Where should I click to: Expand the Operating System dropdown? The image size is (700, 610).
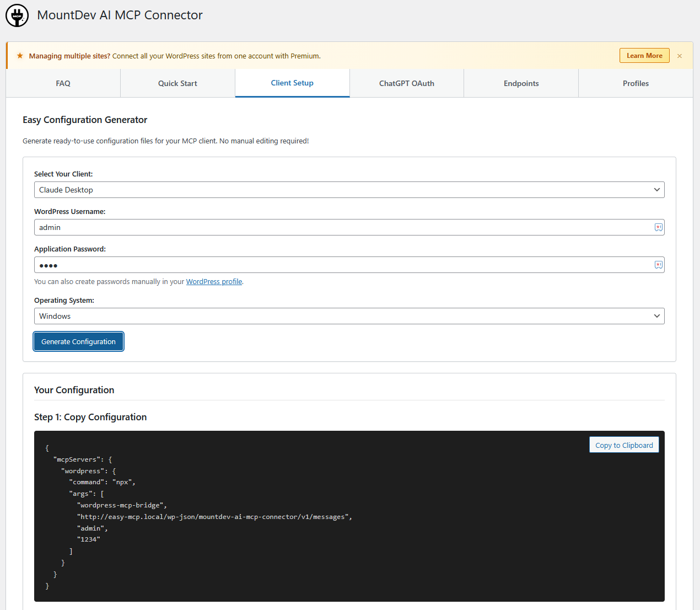point(349,316)
